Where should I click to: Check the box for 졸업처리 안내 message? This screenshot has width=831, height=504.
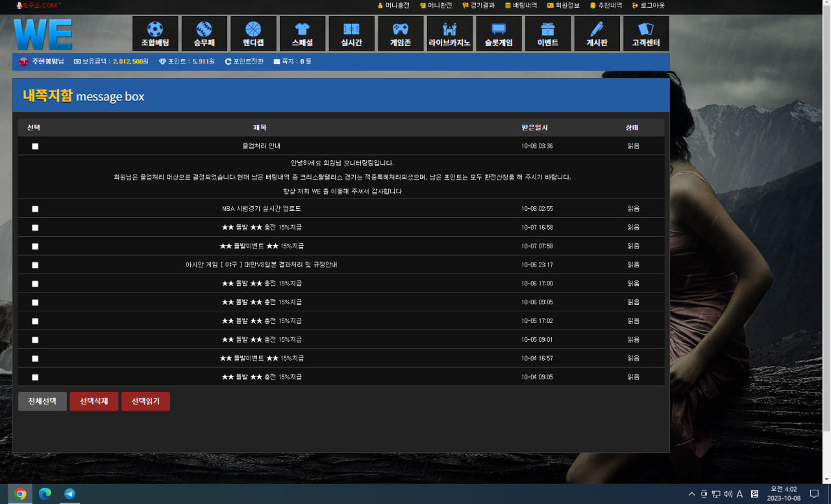pyautogui.click(x=35, y=146)
